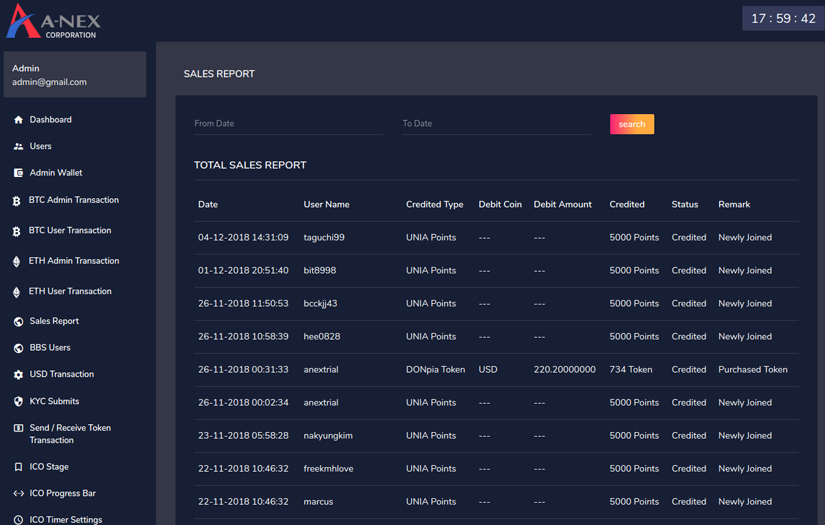Click the Send / Receive Token icon
Image resolution: width=825 pixels, height=525 pixels.
click(x=18, y=428)
